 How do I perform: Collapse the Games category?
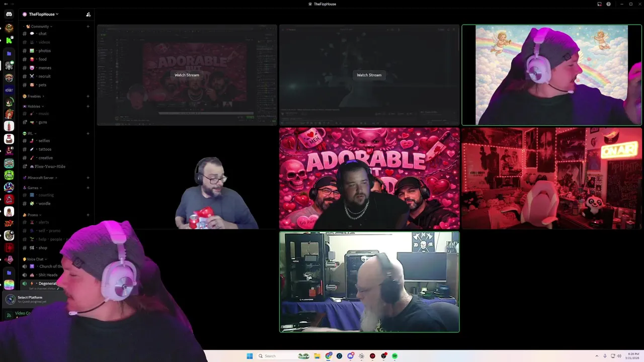coord(33,188)
